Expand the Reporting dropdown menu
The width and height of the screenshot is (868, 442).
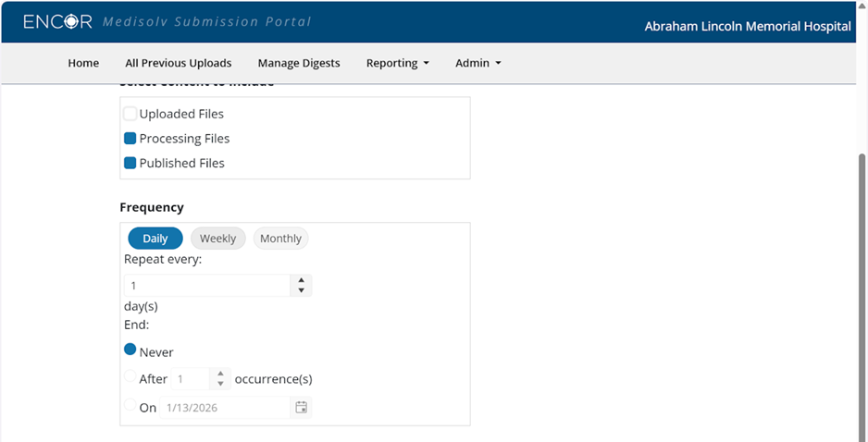[397, 63]
